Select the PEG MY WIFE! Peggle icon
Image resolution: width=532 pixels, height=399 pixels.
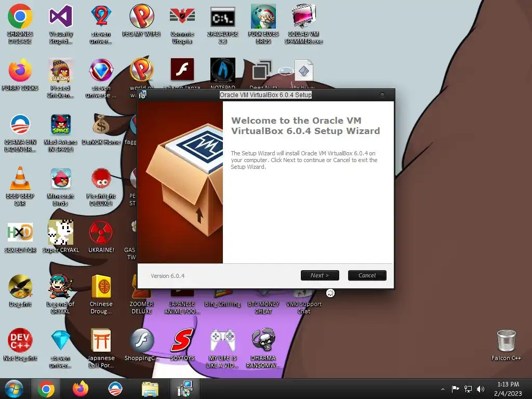141,21
